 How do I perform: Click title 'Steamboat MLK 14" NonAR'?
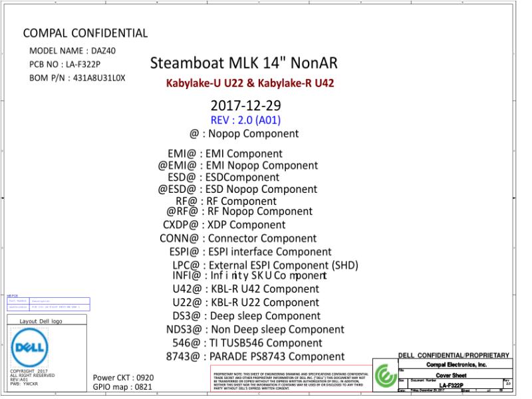[x=243, y=63]
